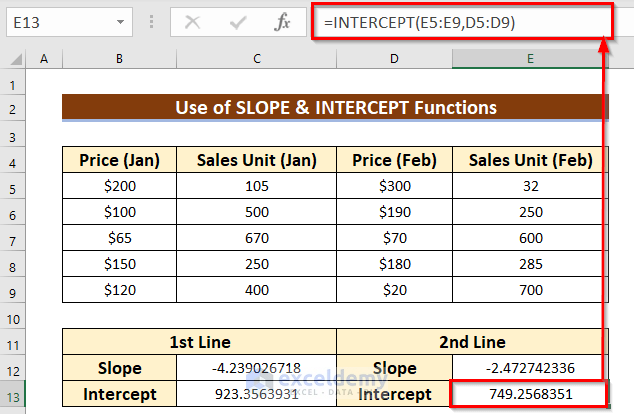Select column header C
Viewport: 634px width, 414px height.
tap(257, 61)
